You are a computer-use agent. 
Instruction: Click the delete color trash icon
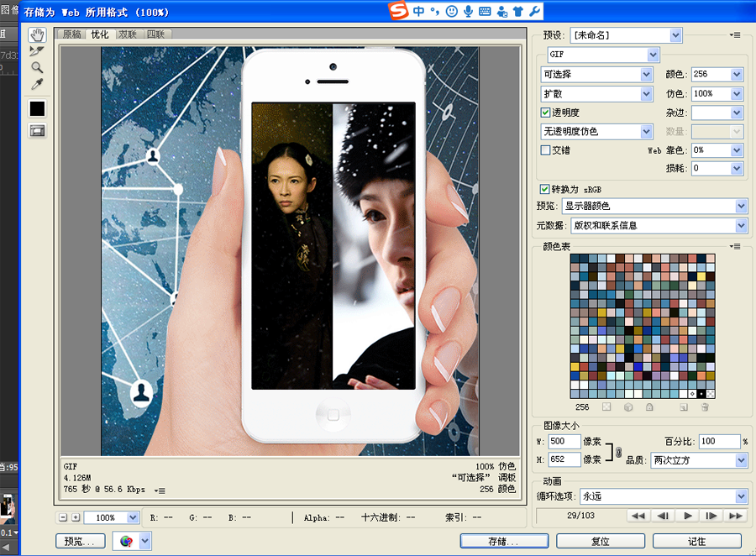[704, 407]
